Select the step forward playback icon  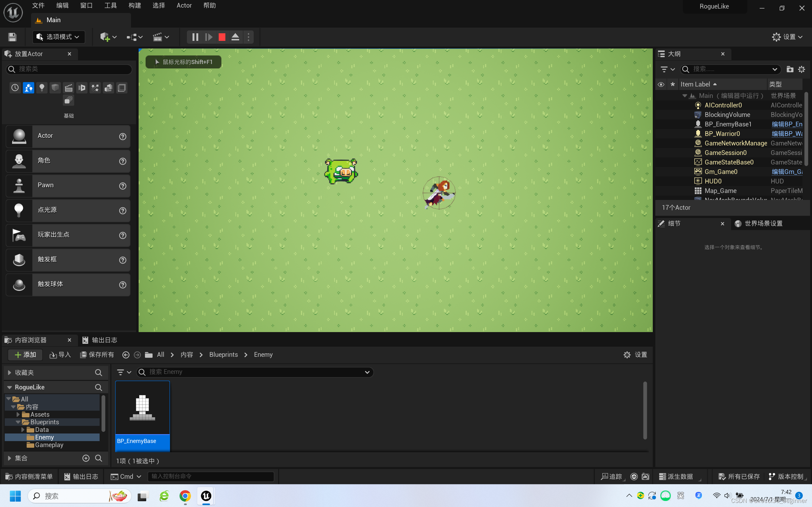click(209, 37)
